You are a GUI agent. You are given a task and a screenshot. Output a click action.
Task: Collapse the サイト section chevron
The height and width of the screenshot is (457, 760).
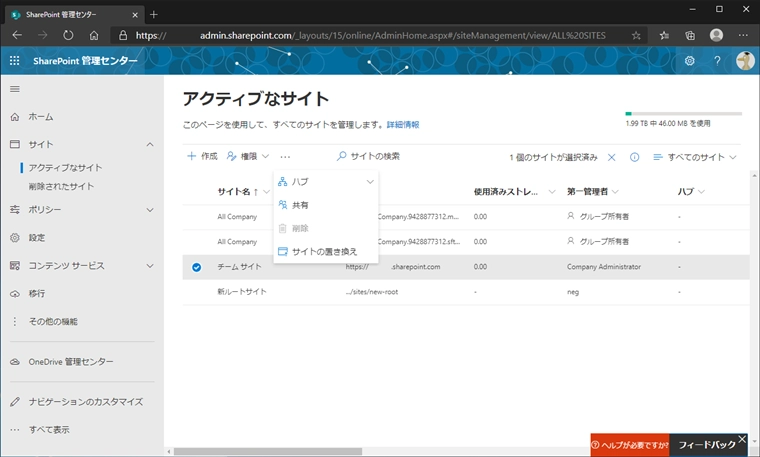coord(150,144)
